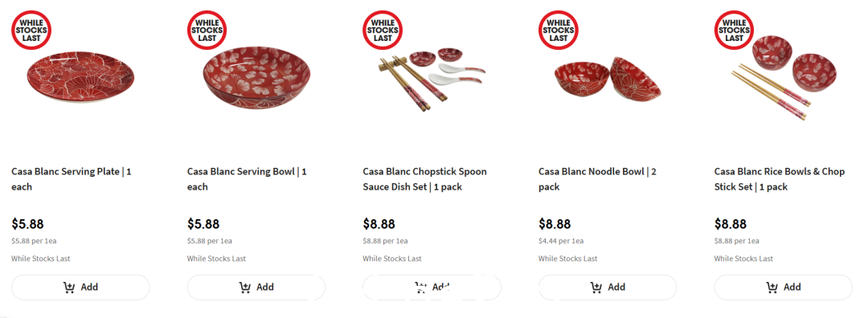Image resolution: width=868 pixels, height=318 pixels.
Task: Click While Stocks Last badge on Serving Bowl
Action: click(x=207, y=31)
